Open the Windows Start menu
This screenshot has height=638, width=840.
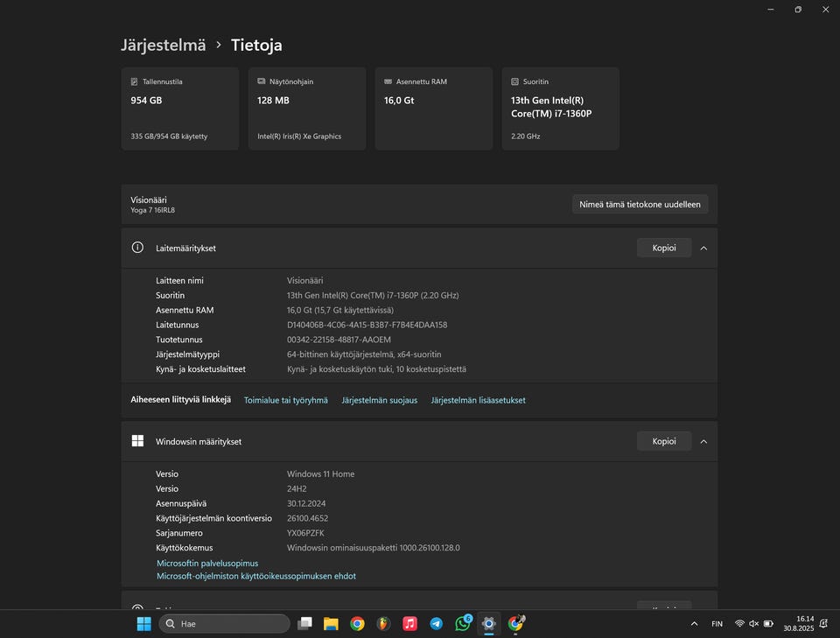coord(143,623)
